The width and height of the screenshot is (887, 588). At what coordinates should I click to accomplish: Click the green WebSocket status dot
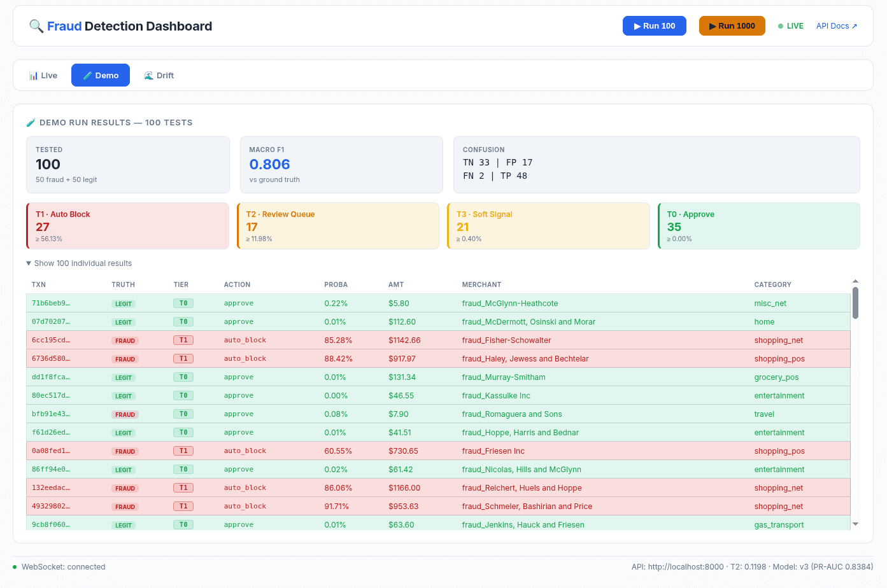(15, 567)
